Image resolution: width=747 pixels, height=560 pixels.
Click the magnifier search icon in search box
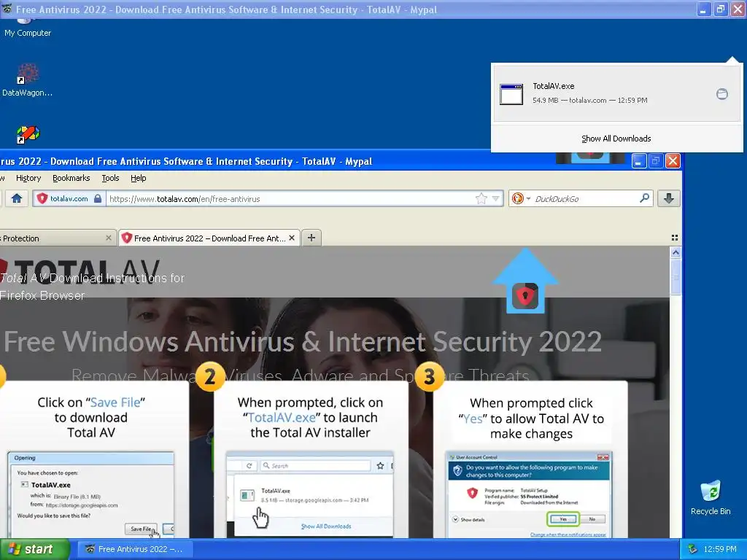[x=644, y=198]
